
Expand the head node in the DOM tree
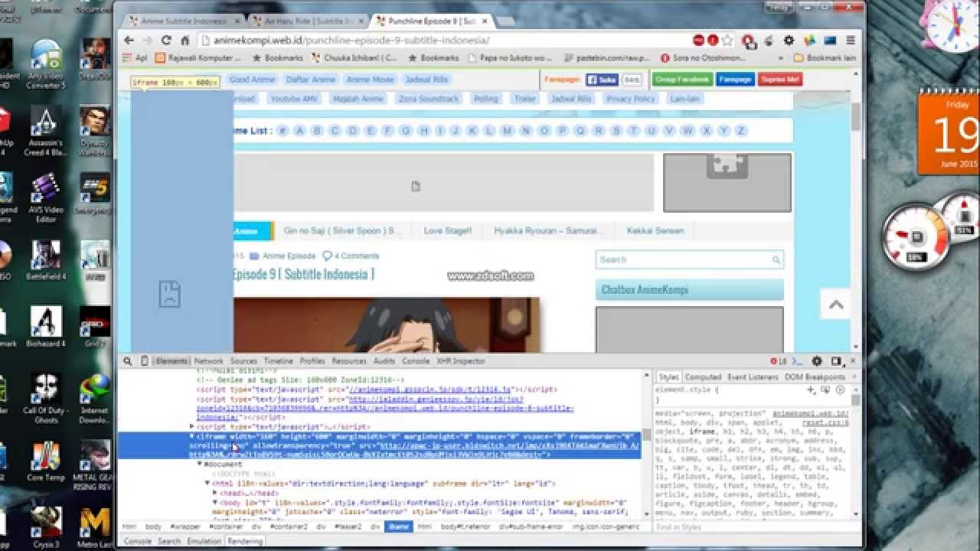click(215, 493)
